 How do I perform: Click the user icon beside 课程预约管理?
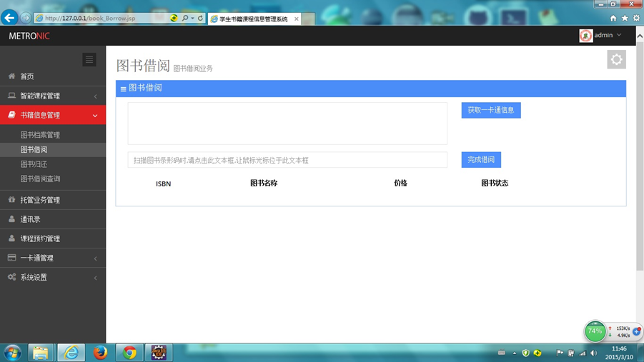point(11,238)
